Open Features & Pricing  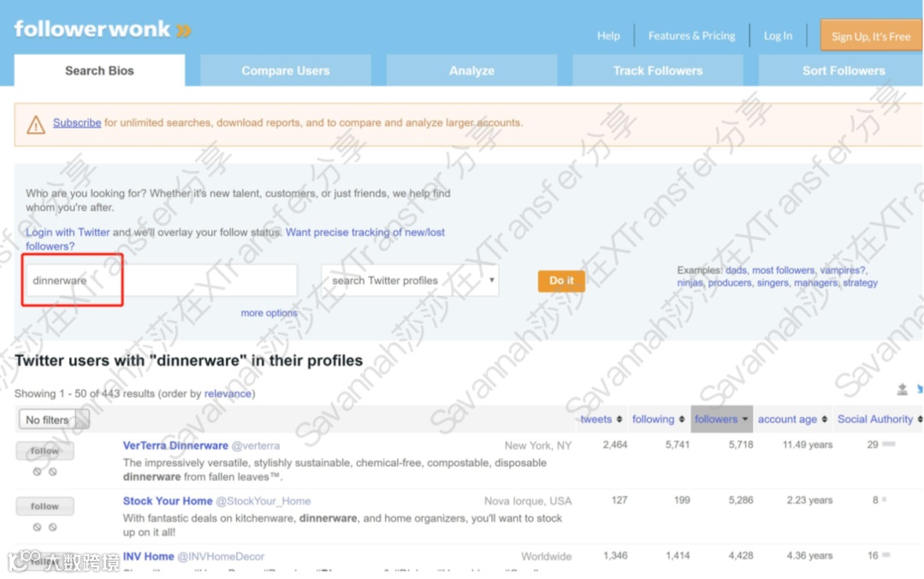692,36
